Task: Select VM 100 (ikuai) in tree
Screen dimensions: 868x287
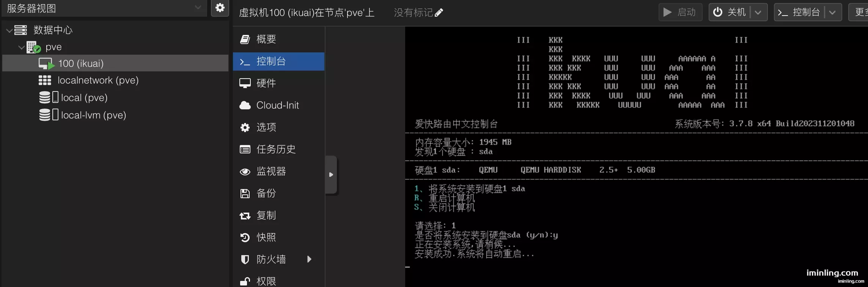Action: pyautogui.click(x=115, y=63)
